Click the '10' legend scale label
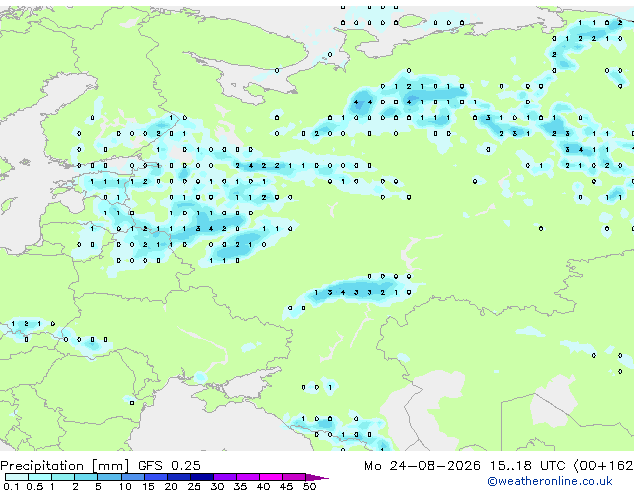The image size is (634, 490). 125,486
